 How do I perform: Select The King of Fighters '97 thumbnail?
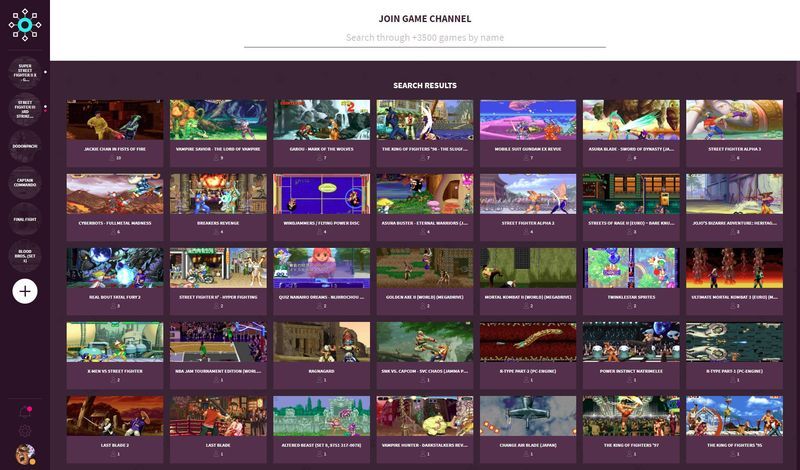pyautogui.click(x=631, y=416)
